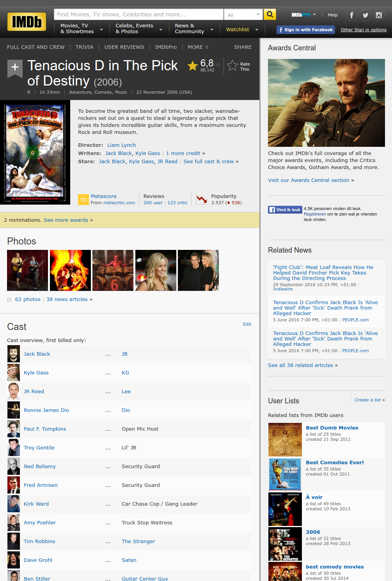The height and width of the screenshot is (581, 392).
Task: Click inside the Find Movies search field
Action: pyautogui.click(x=138, y=14)
